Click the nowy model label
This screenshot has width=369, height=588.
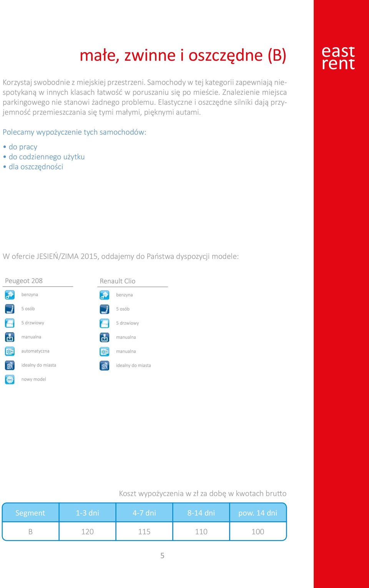coord(34,379)
